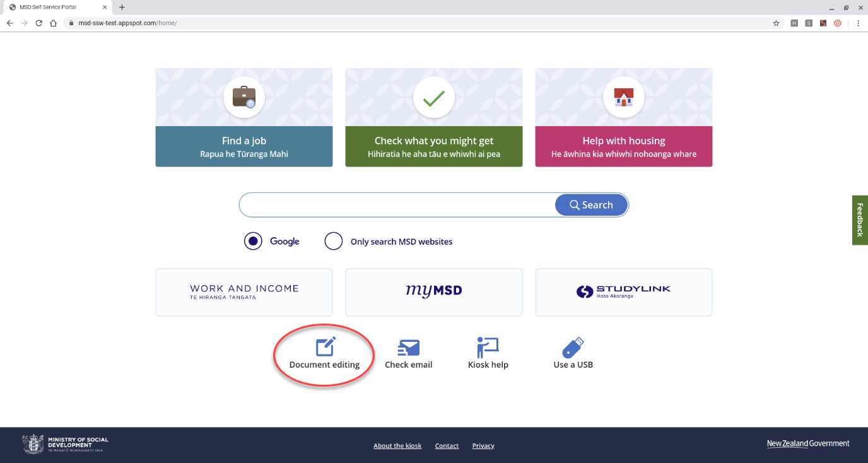Follow the Privacy footer link
Image resolution: width=868 pixels, height=463 pixels.
[483, 445]
